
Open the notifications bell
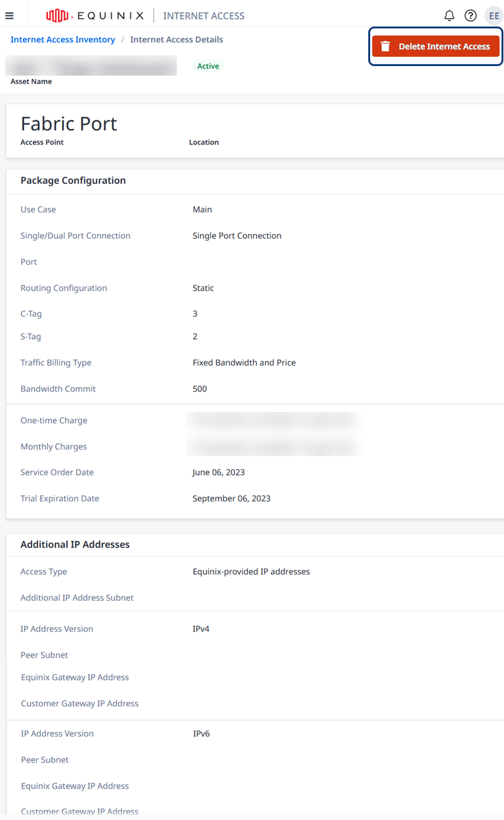point(449,15)
